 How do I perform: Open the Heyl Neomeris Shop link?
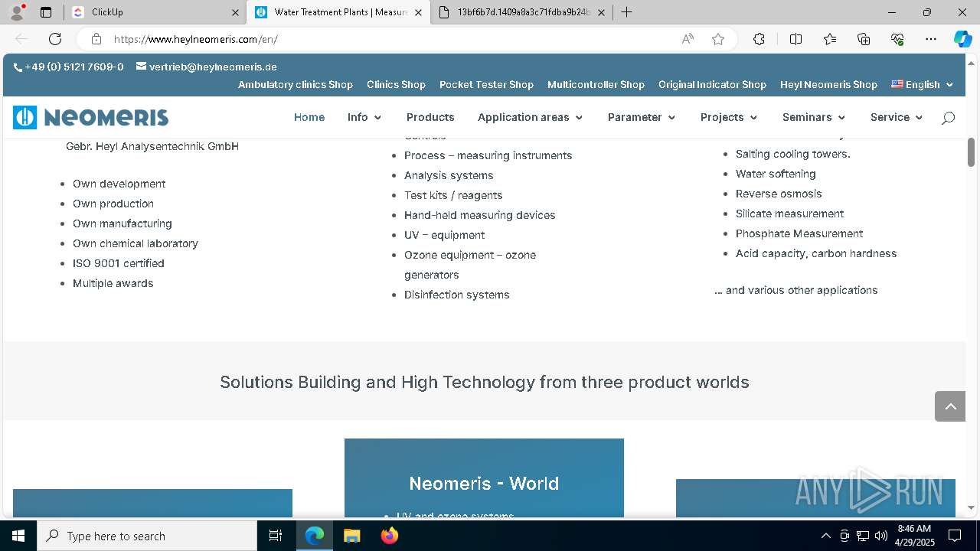click(828, 85)
